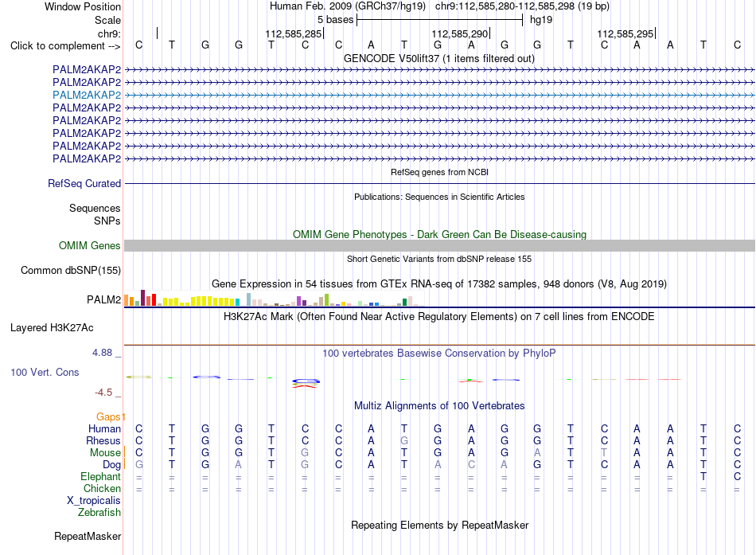Click the Scale label
756x555 pixels.
click(x=107, y=20)
